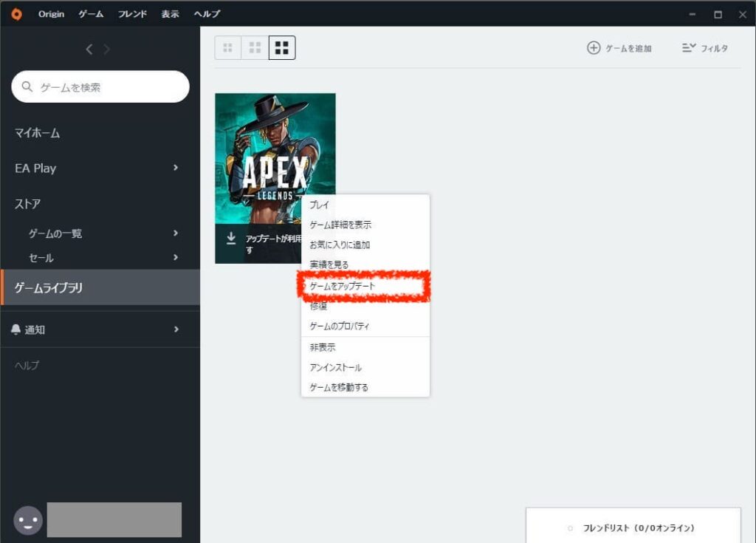Expand the ゲームの一覧 chevron
756x543 pixels.
tap(176, 233)
